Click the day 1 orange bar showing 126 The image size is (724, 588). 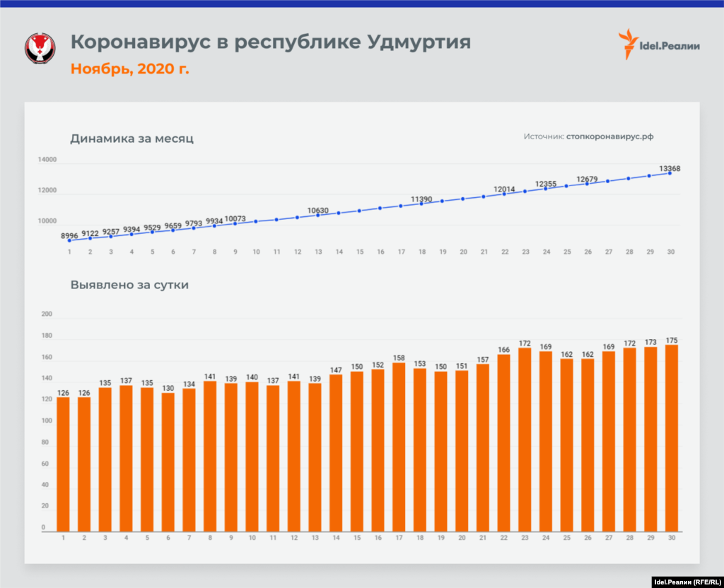(64, 464)
